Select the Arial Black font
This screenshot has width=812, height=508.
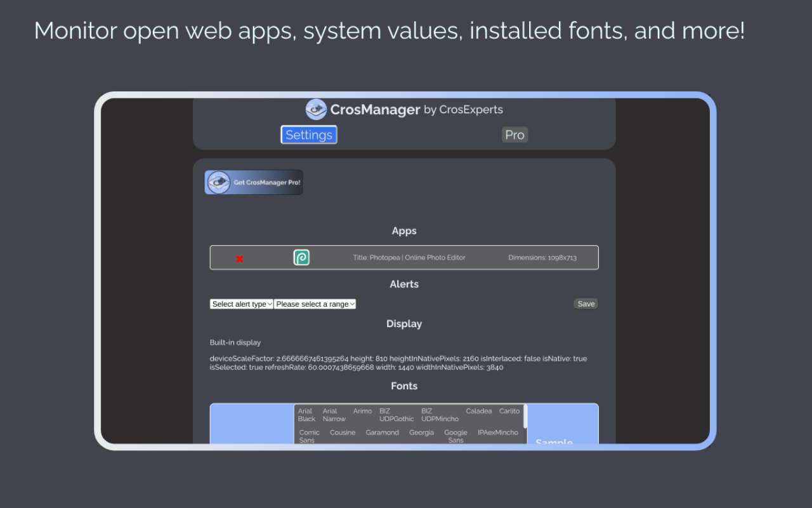click(306, 415)
